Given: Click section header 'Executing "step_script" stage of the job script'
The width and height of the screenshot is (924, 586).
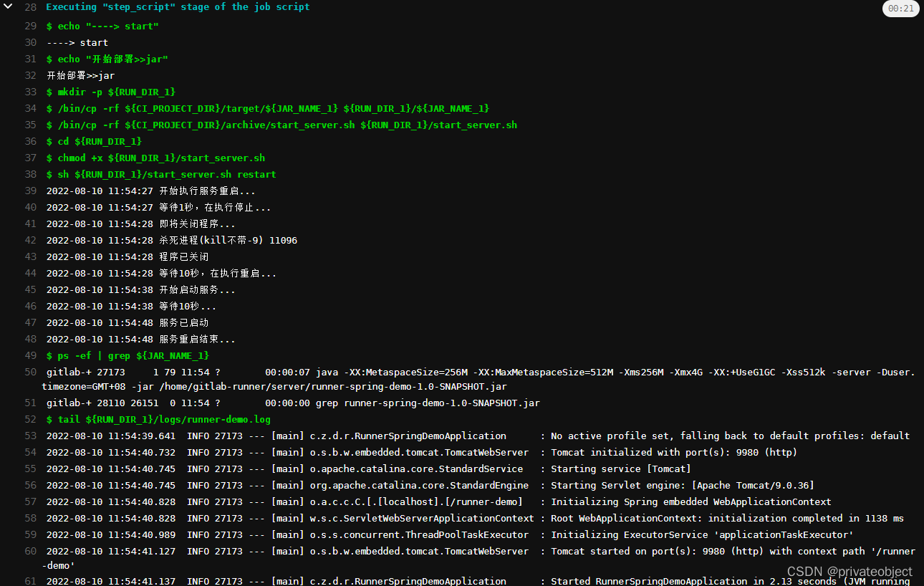Looking at the screenshot, I should coord(178,6).
